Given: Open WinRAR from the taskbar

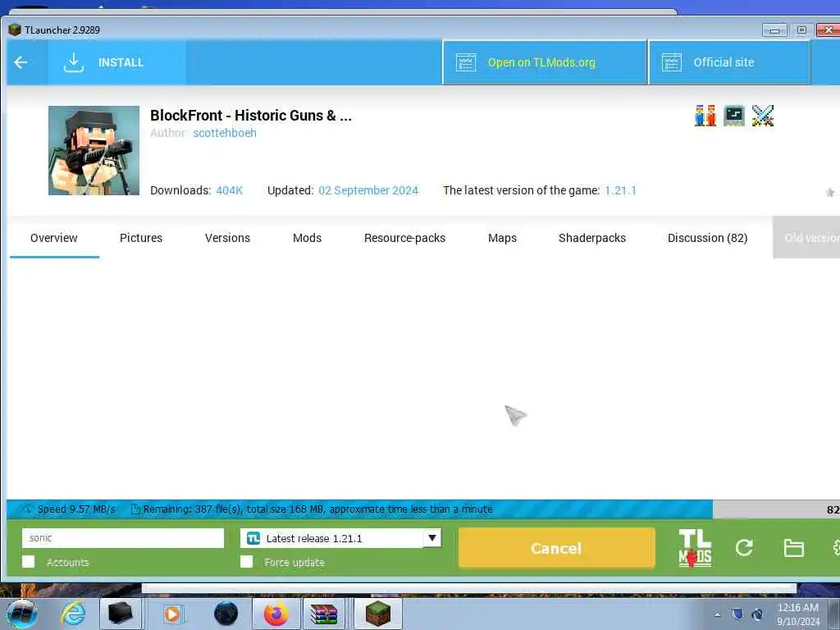Looking at the screenshot, I should [324, 614].
